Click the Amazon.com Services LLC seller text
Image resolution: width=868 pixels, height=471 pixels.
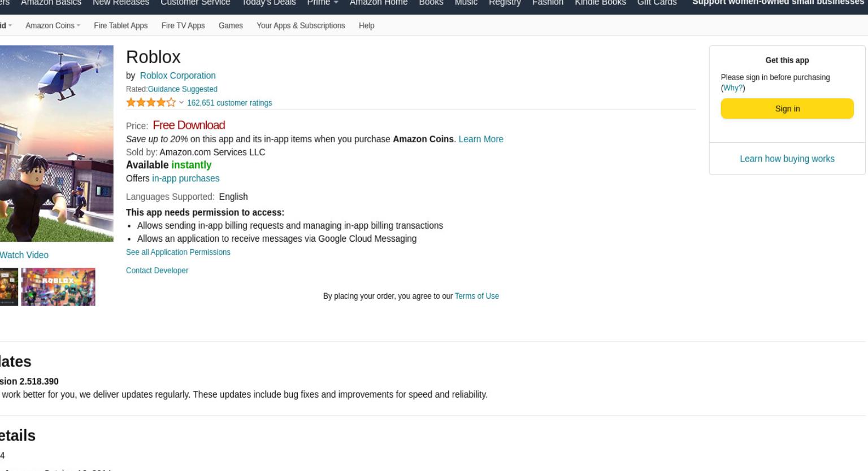click(x=212, y=152)
